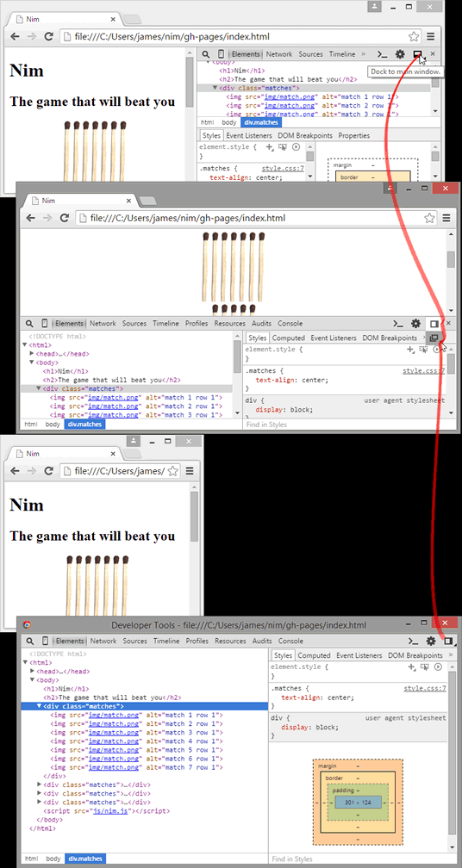Open js/nim.js script link in Developer Tools window
Image resolution: width=462 pixels, height=868 pixels.
coord(112,811)
